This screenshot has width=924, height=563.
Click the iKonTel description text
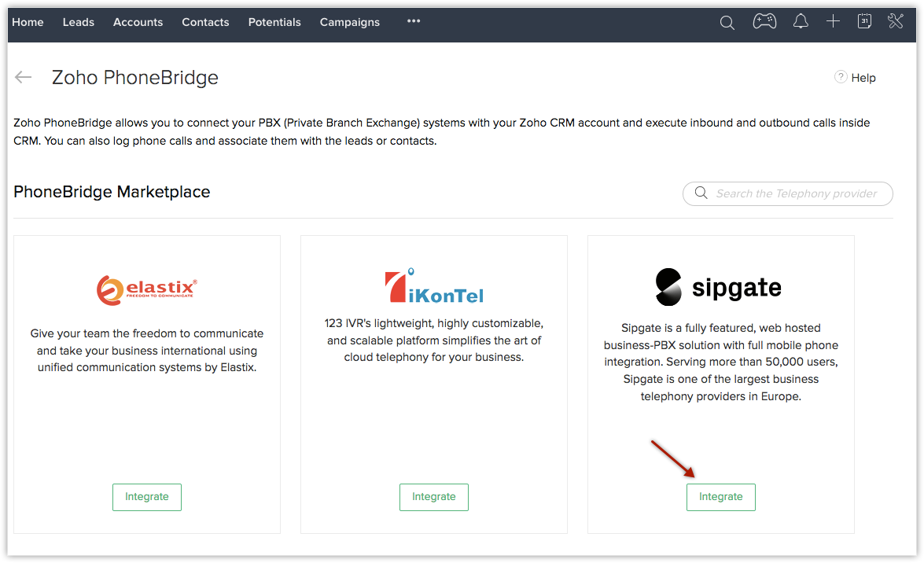434,340
